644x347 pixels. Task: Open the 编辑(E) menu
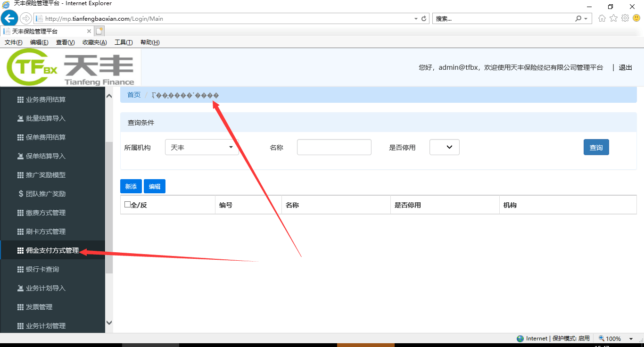[x=39, y=42]
